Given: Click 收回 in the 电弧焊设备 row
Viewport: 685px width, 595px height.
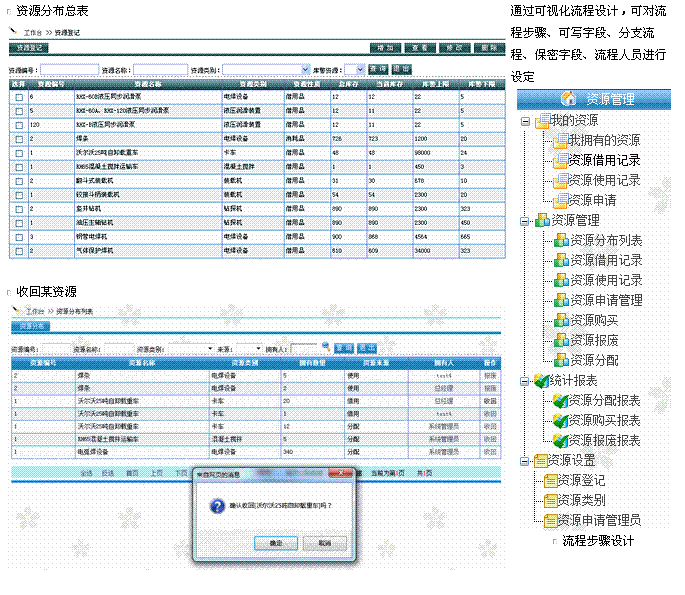Looking at the screenshot, I should click(490, 452).
